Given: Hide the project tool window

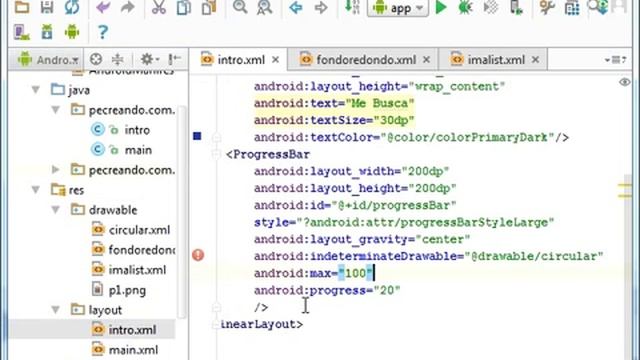Looking at the screenshot, I should pos(175,60).
